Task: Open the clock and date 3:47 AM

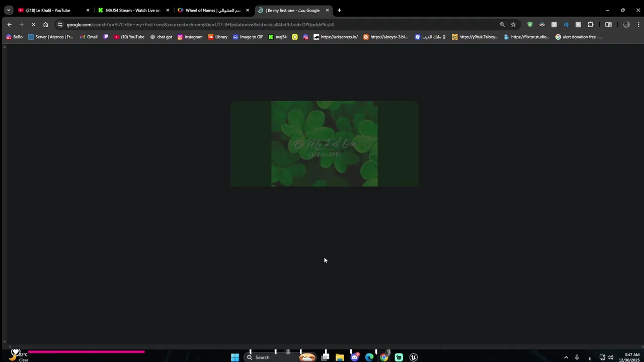Action: pyautogui.click(x=630, y=357)
